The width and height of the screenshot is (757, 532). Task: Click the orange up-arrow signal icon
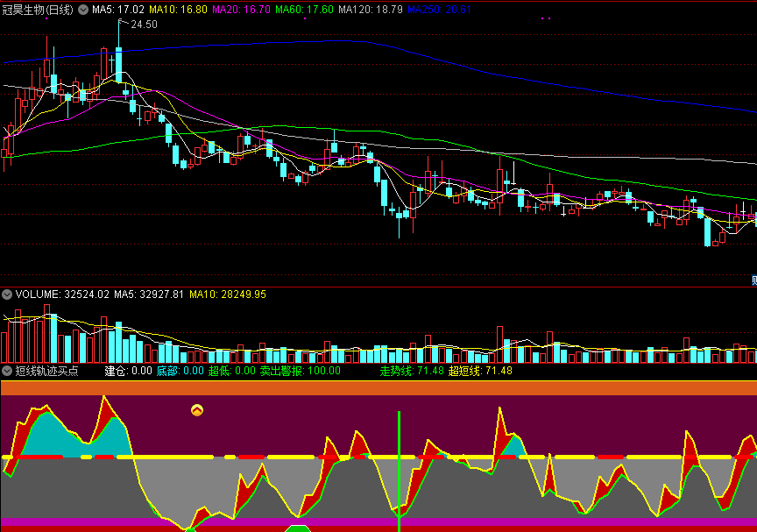pyautogui.click(x=197, y=410)
